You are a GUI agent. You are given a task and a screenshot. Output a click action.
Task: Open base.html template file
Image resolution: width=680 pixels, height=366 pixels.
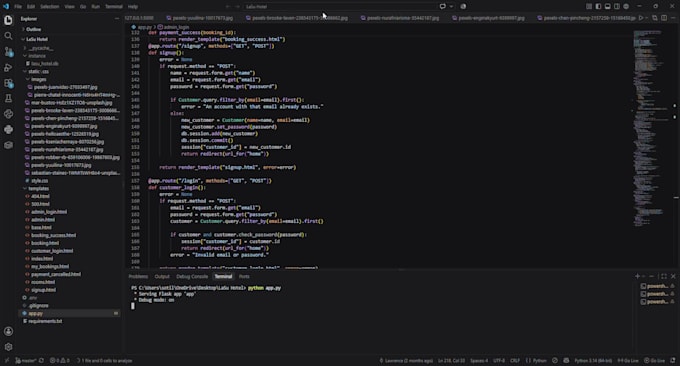pos(41,227)
